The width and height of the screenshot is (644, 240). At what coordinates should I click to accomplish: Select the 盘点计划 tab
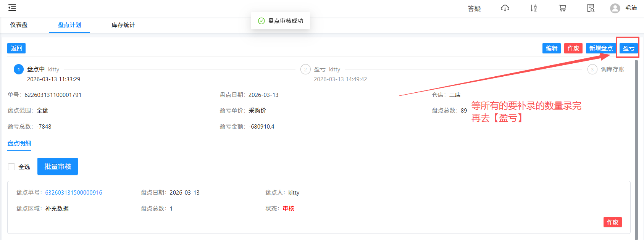(69, 25)
